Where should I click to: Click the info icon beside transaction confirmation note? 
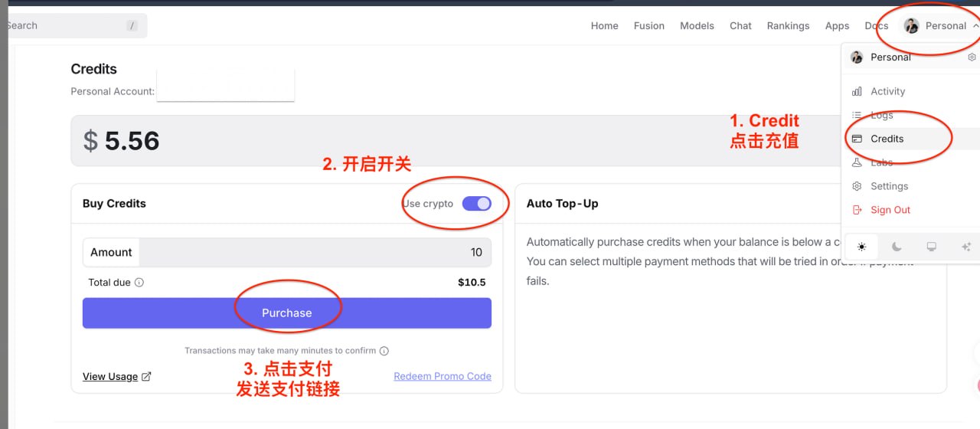coord(384,351)
